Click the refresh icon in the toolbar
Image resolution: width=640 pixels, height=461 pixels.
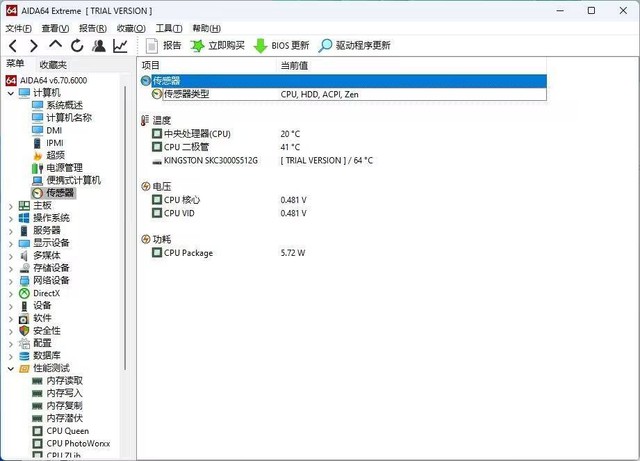coord(77,46)
